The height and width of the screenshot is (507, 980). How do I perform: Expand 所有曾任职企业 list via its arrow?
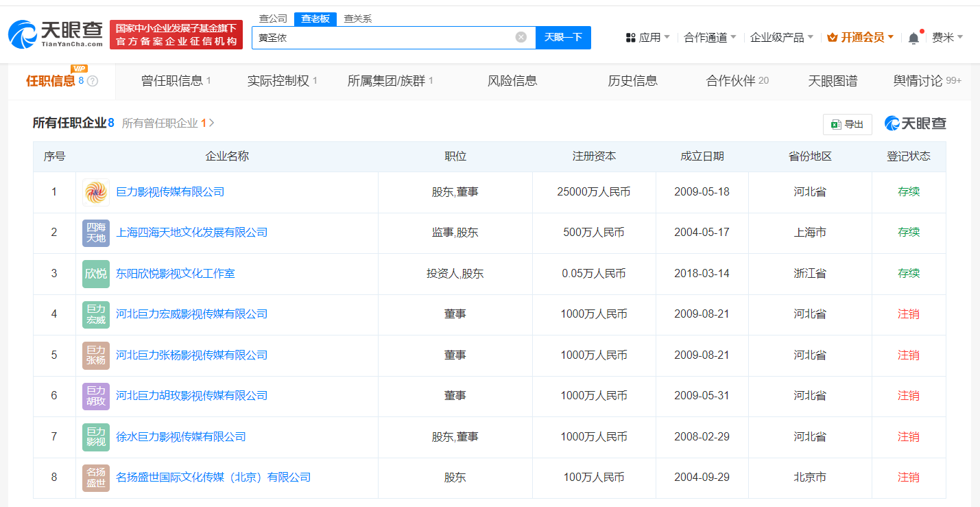coord(211,123)
